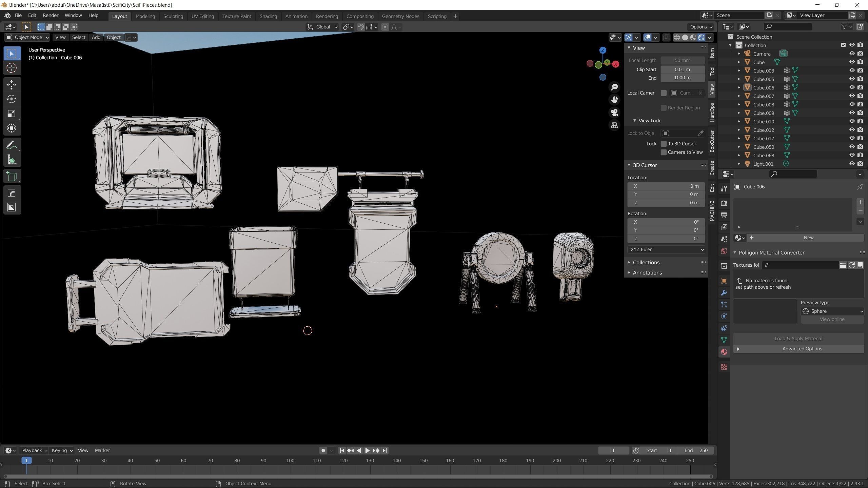Open the viewport Add menu
Image resolution: width=868 pixels, height=488 pixels.
coord(96,37)
